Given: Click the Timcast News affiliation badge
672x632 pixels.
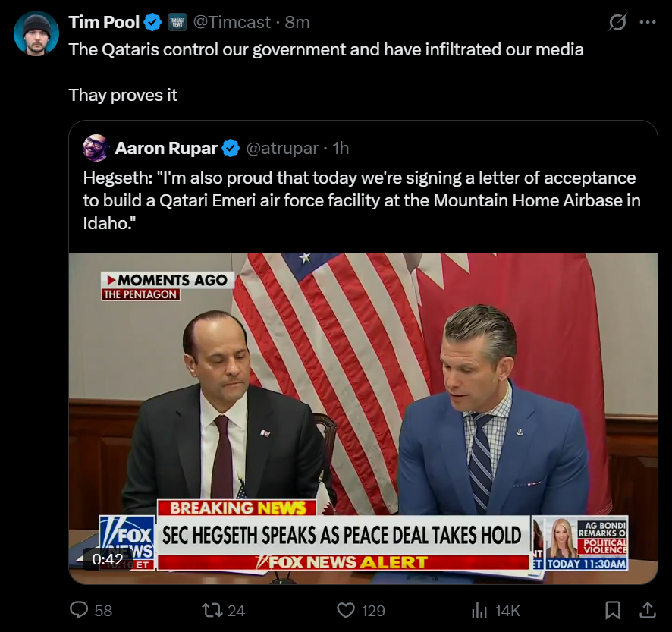Looking at the screenshot, I should click(x=177, y=23).
